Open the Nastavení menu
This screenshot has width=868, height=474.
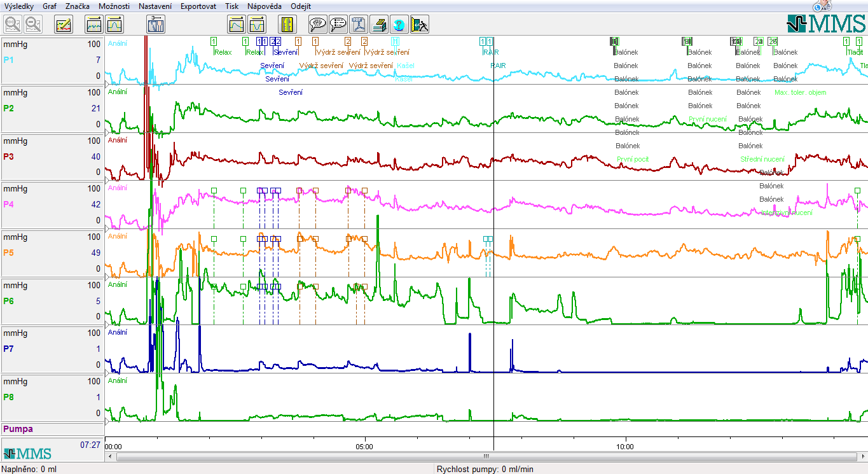click(156, 6)
